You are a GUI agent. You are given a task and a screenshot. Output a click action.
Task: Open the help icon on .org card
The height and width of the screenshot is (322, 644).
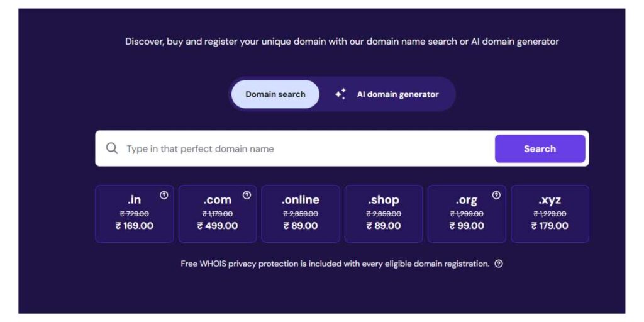[496, 195]
